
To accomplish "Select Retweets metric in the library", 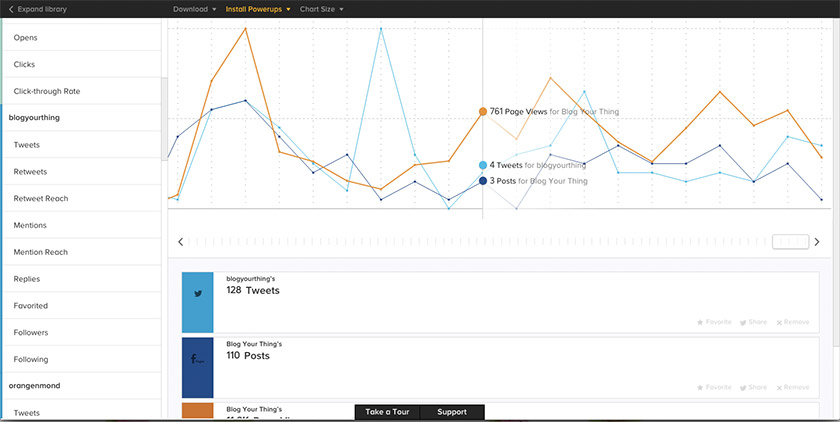I will [x=82, y=171].
